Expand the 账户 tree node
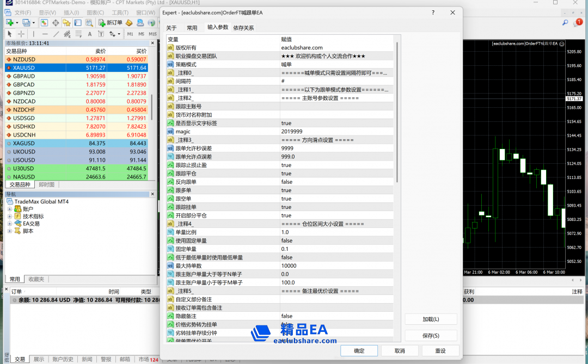This screenshot has height=364, width=588. coord(10,209)
